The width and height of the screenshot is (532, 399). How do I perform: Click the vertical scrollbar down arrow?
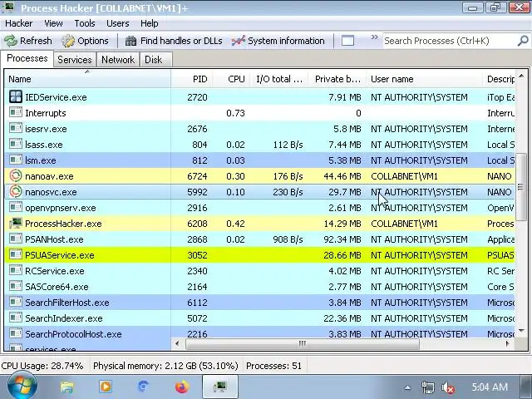521,331
